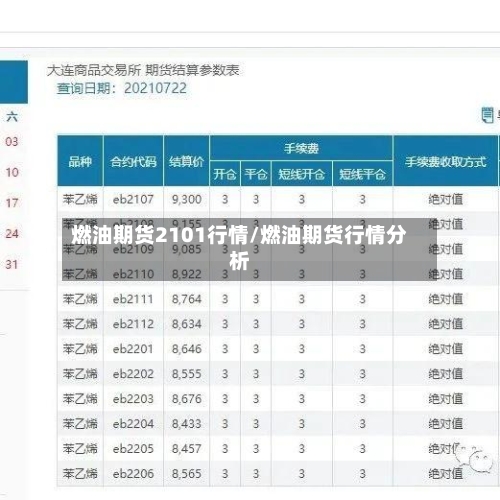
Task: Select contract code eb2107
Action: point(133,199)
